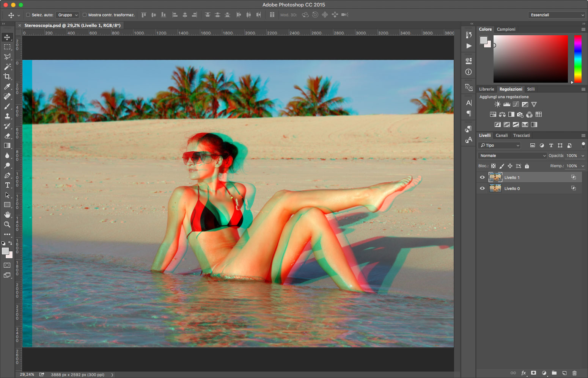Open Opacità value dropdown arrow
The height and width of the screenshot is (378, 588).
tap(583, 156)
